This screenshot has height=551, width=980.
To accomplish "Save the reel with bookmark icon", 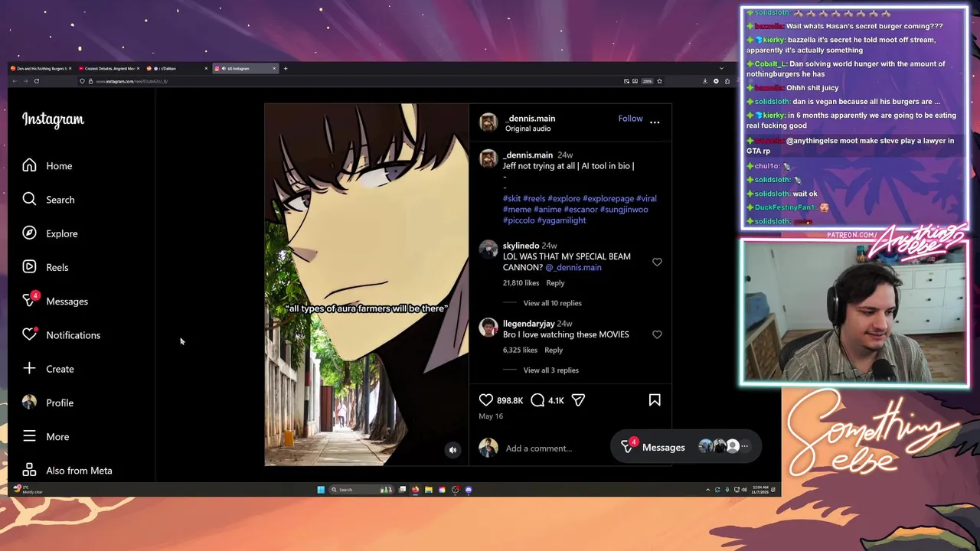I will pos(655,400).
